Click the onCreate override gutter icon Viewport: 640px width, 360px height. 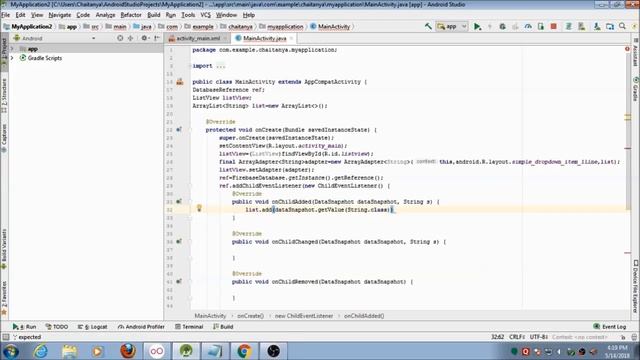click(x=179, y=130)
